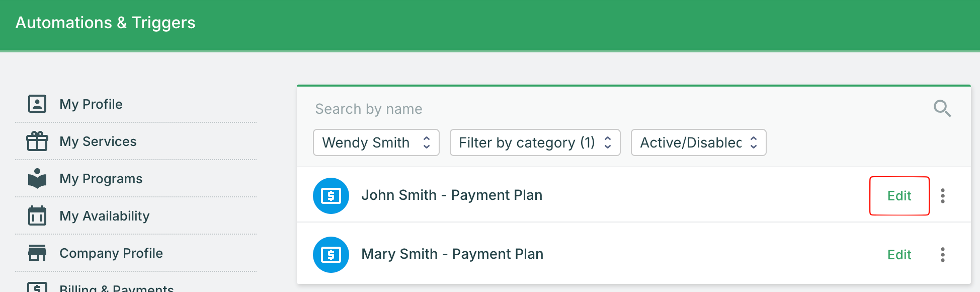Go to My Services in sidebar
Screen dimensions: 980x292
click(x=98, y=141)
